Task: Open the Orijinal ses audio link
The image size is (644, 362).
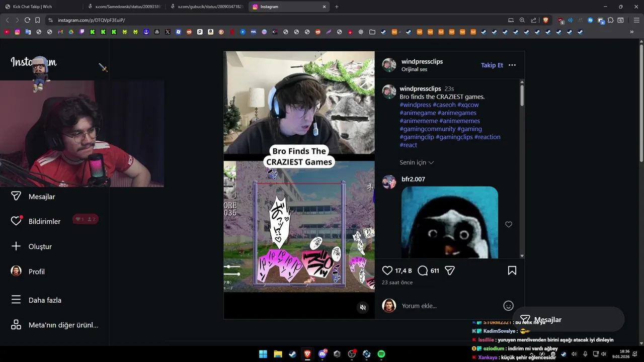Action: coord(414,69)
